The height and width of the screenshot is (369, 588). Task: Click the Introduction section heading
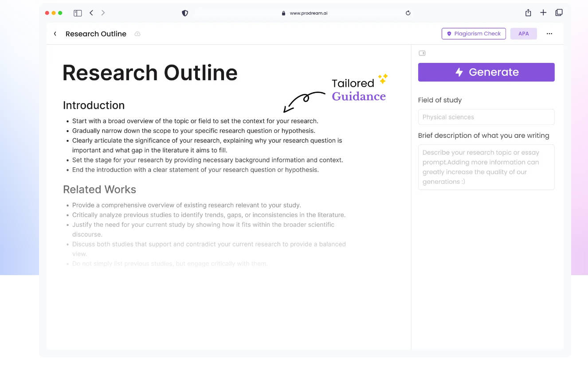(94, 105)
